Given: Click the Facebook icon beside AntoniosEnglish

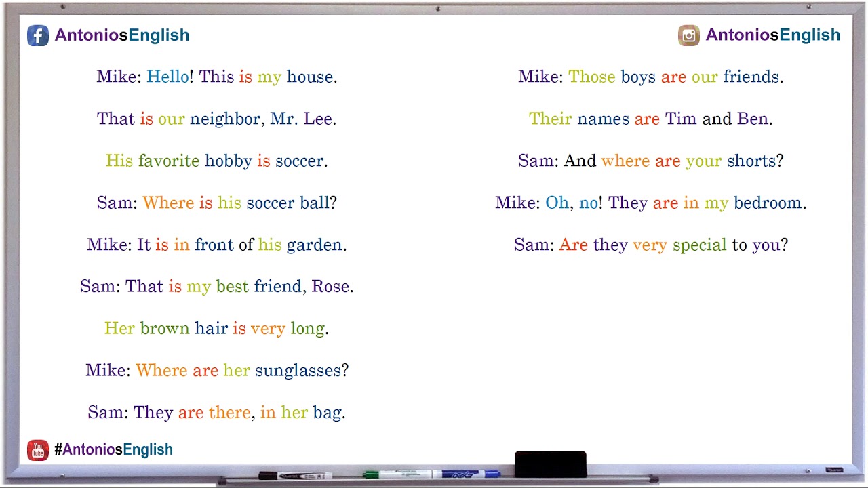Looking at the screenshot, I should [38, 35].
